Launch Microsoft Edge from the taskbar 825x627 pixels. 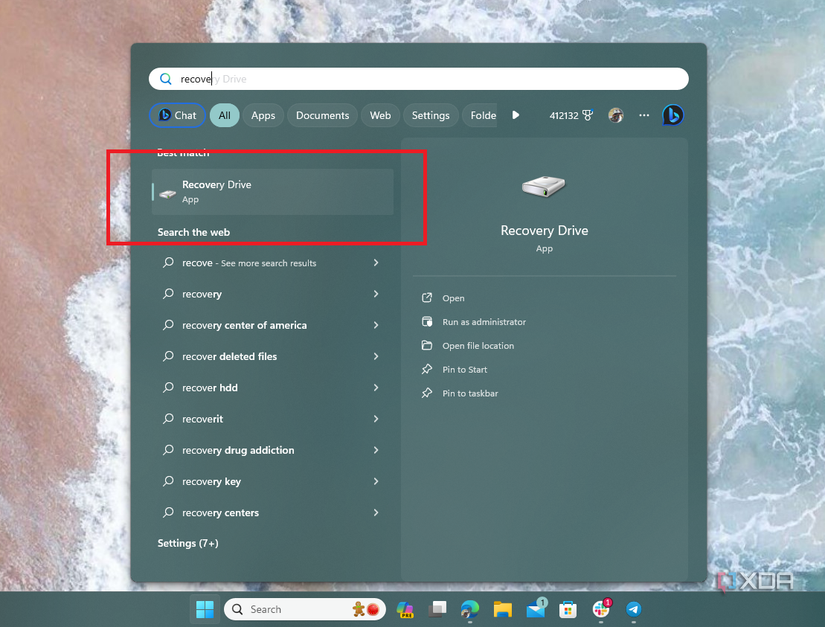470,609
